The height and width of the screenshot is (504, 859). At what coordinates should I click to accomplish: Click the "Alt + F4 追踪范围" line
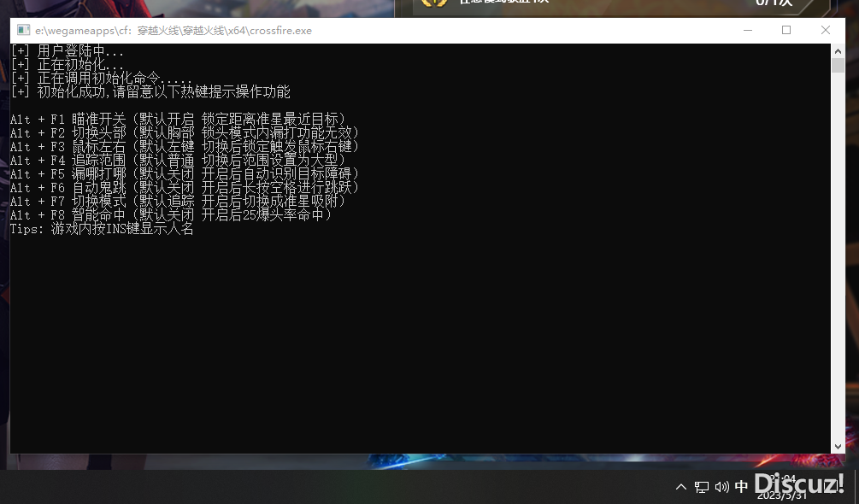[178, 161]
